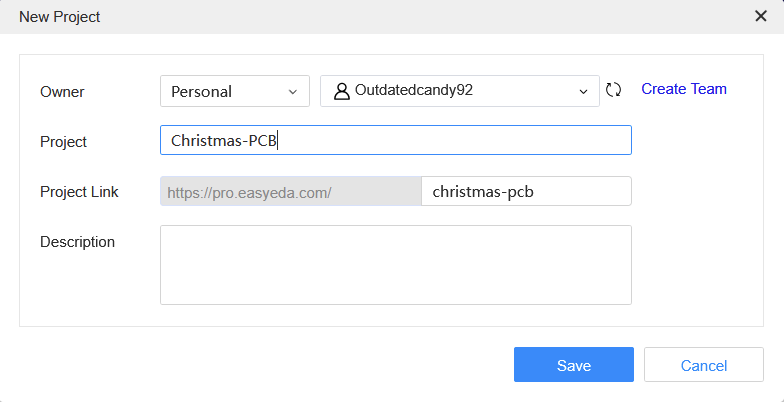Click the christmas-pcb project link field
The height and width of the screenshot is (402, 784).
click(x=526, y=191)
